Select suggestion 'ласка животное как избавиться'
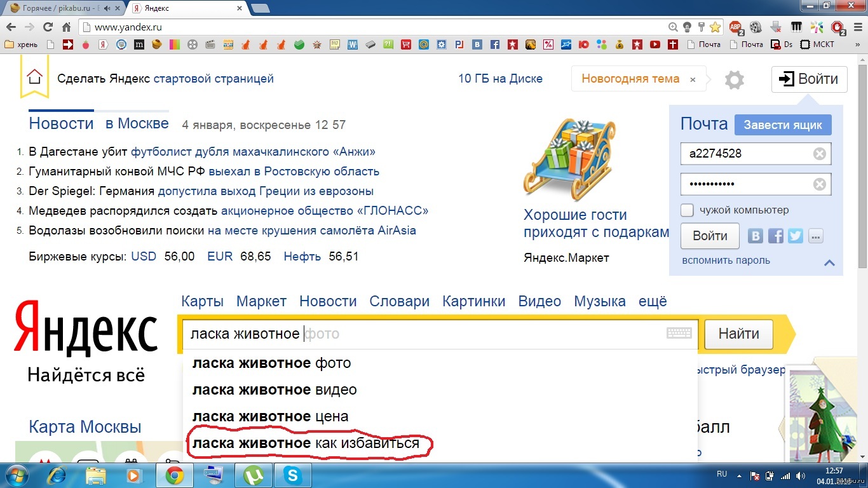 point(440,444)
